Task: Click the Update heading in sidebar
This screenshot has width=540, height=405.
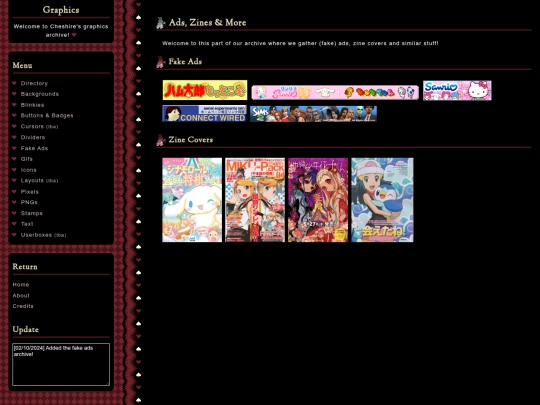Action: click(x=25, y=330)
